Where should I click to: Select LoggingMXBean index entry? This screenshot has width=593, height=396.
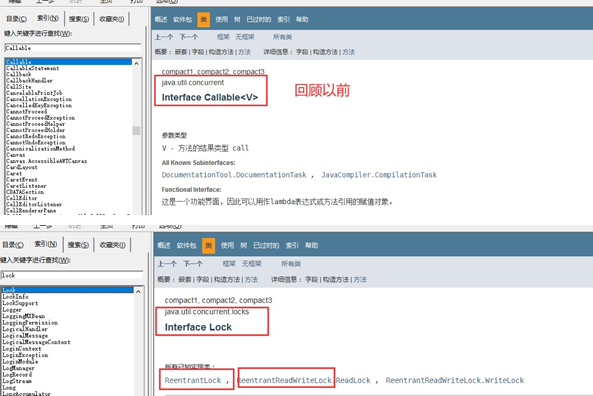pyautogui.click(x=23, y=316)
